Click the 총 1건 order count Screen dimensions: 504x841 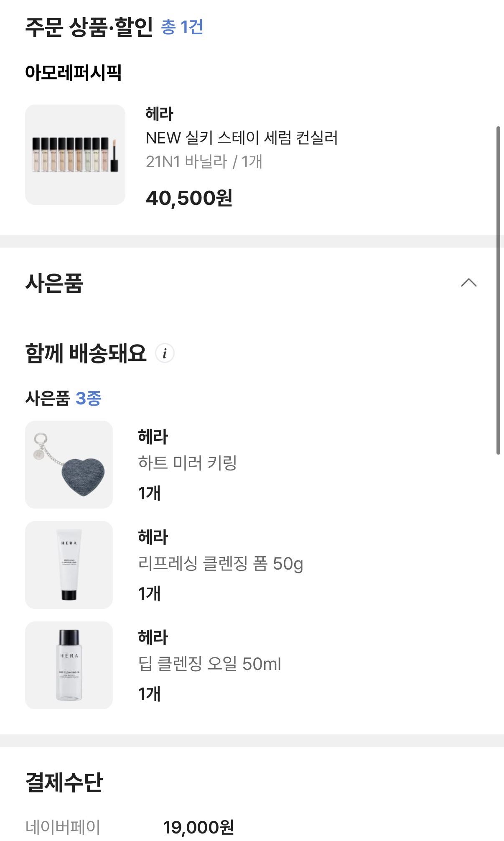tap(182, 27)
